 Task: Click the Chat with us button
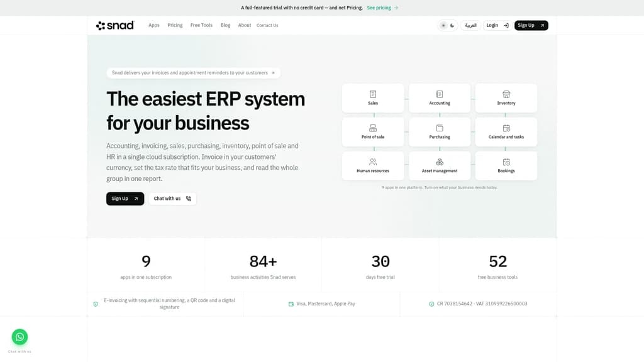(x=172, y=199)
